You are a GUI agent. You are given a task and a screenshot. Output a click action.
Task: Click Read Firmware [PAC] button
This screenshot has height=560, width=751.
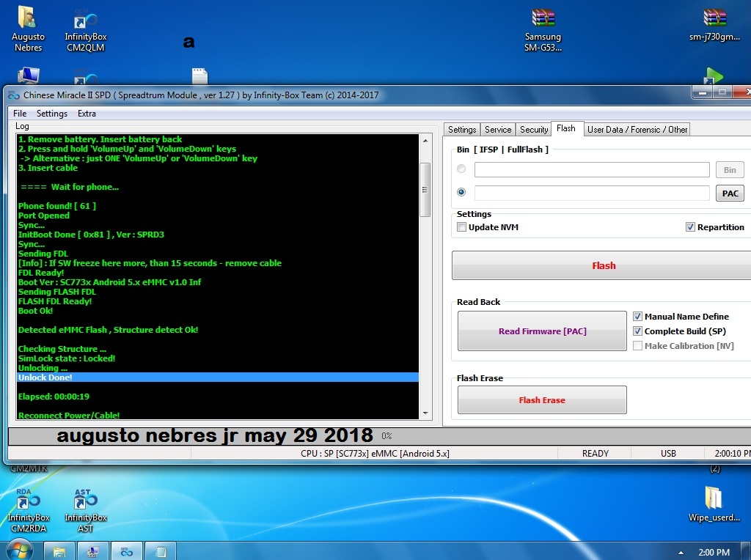pyautogui.click(x=542, y=331)
